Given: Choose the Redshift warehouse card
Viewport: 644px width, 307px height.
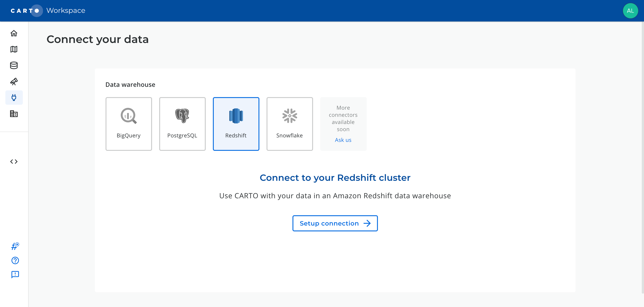Looking at the screenshot, I should click(x=236, y=124).
